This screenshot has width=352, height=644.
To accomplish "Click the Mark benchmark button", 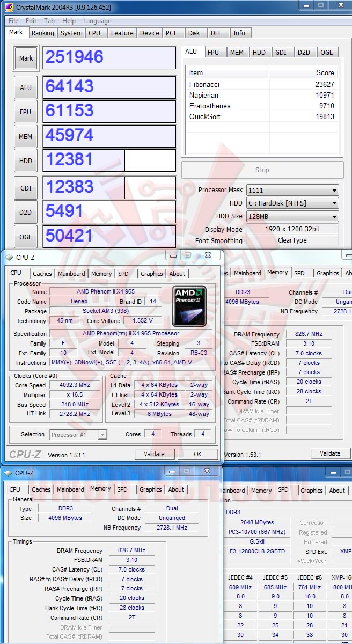I will click(26, 58).
